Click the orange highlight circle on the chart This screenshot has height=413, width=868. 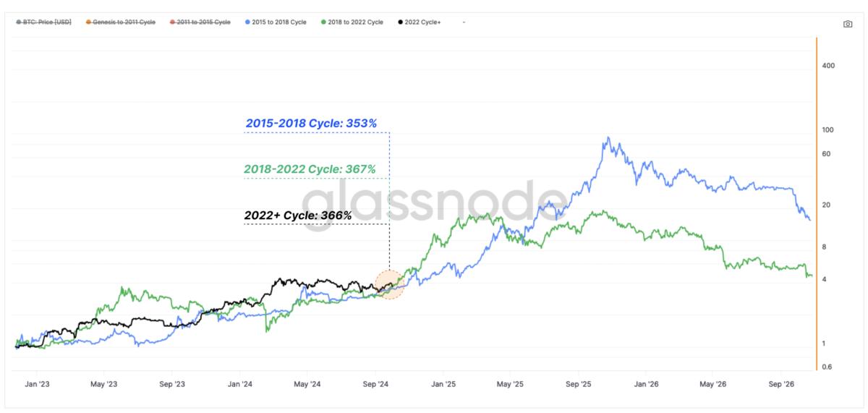pos(389,284)
